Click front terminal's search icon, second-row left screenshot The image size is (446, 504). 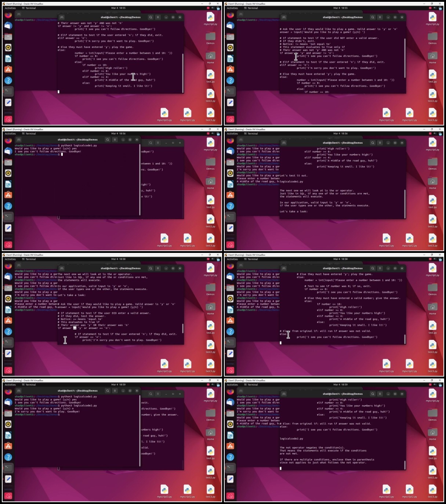point(107,139)
